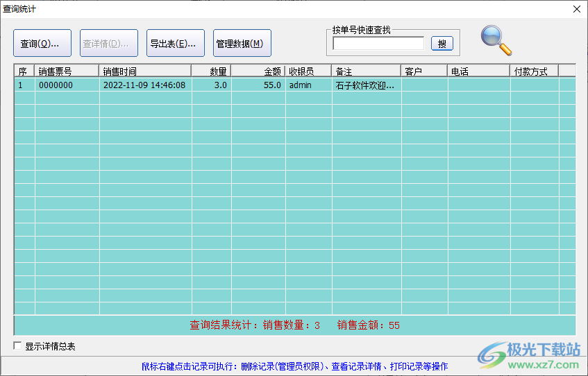Click the remark 石子软件欢迎... cell
This screenshot has height=376, width=588.
367,85
